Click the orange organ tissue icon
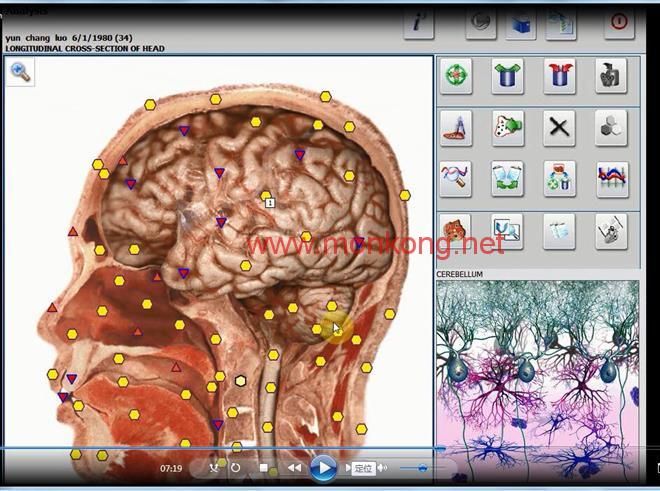The width and height of the screenshot is (660, 491). [x=455, y=231]
